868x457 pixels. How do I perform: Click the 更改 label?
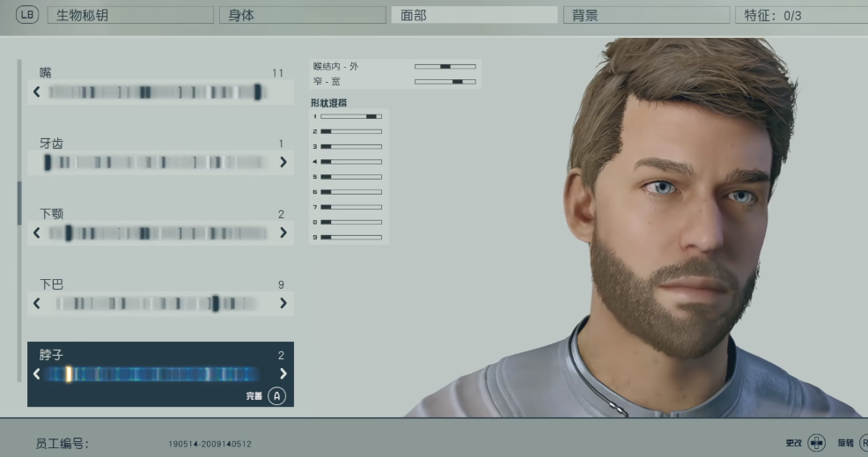click(793, 443)
